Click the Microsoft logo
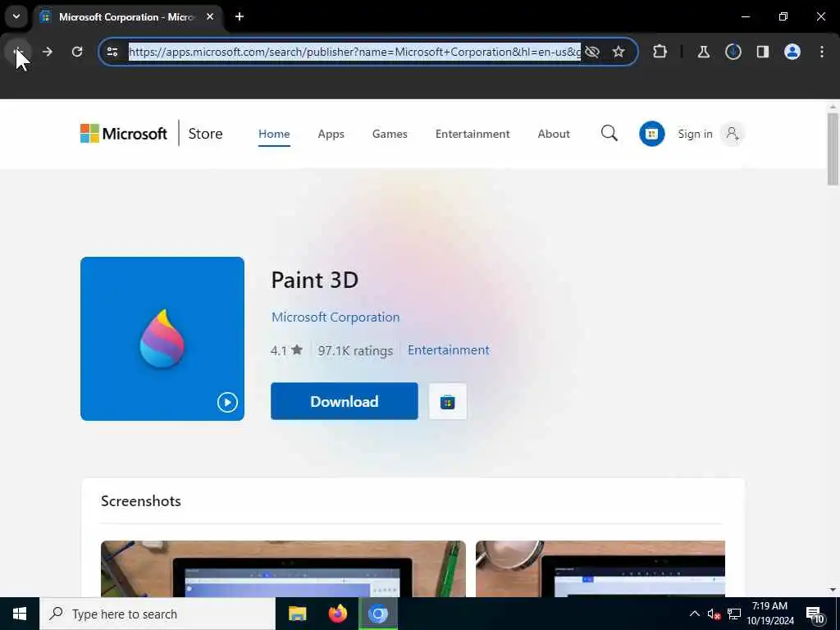This screenshot has height=630, width=840. (124, 134)
